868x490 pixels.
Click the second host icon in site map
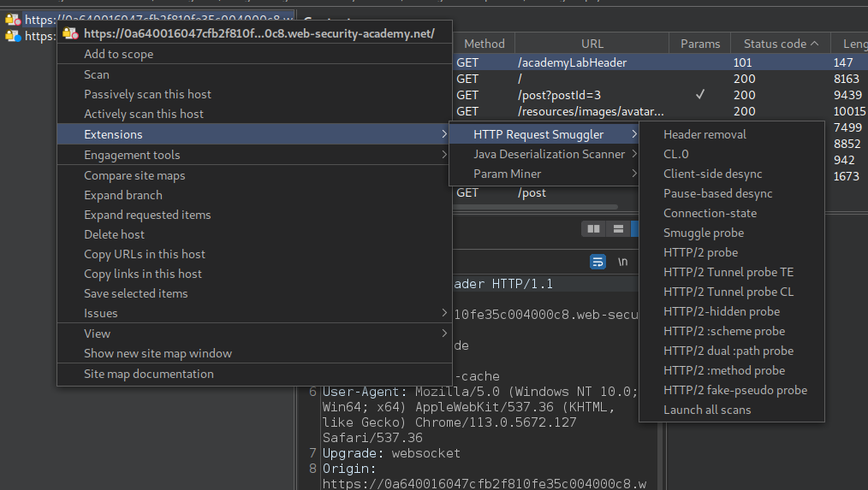coord(14,37)
